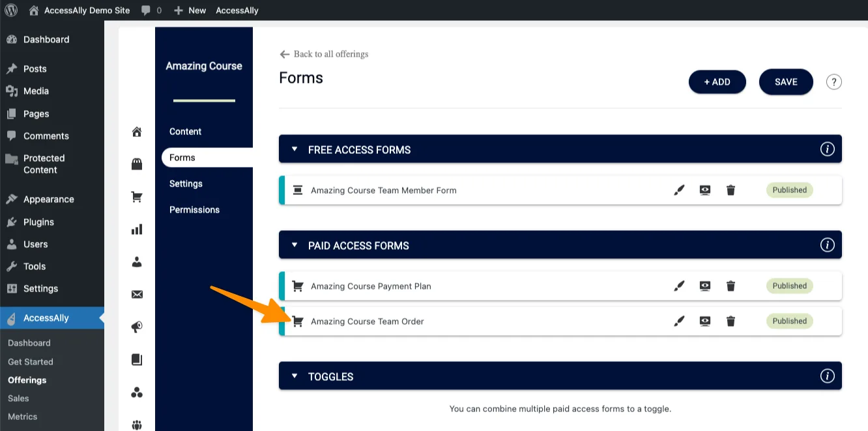
Task: Preview the Amazing Course Team Member Form
Action: click(x=704, y=190)
